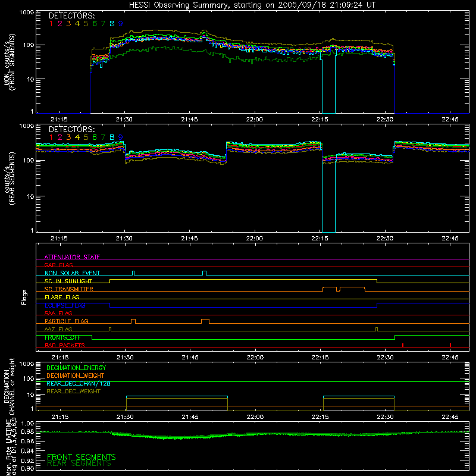The image size is (476, 476).
Task: Click 22:45 tick under rear segments plot
Action: pyautogui.click(x=450, y=239)
